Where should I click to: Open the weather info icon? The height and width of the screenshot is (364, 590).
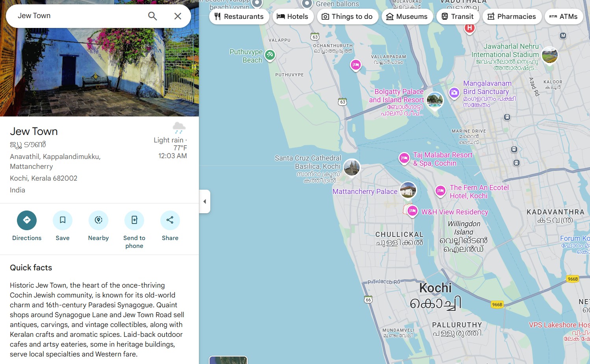tap(179, 127)
